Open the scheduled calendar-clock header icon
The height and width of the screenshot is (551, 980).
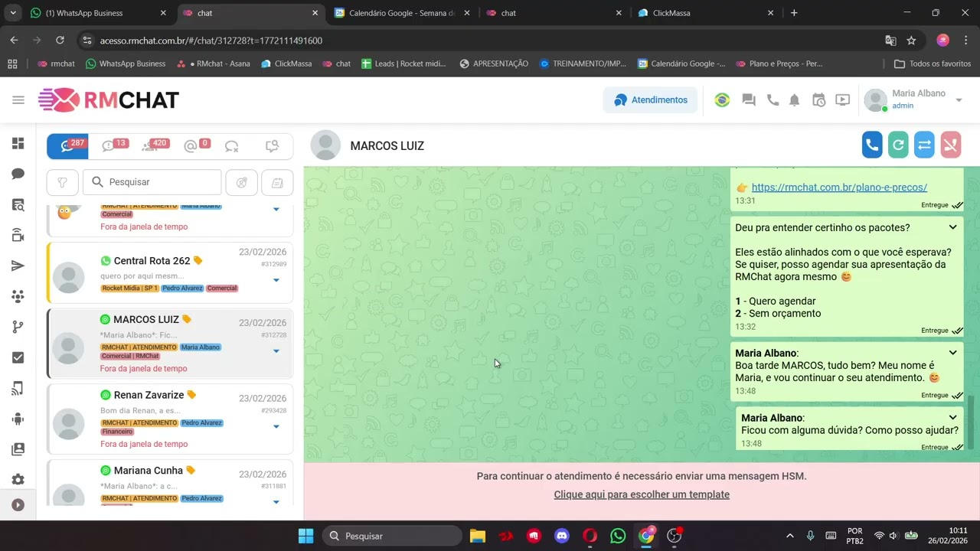818,100
